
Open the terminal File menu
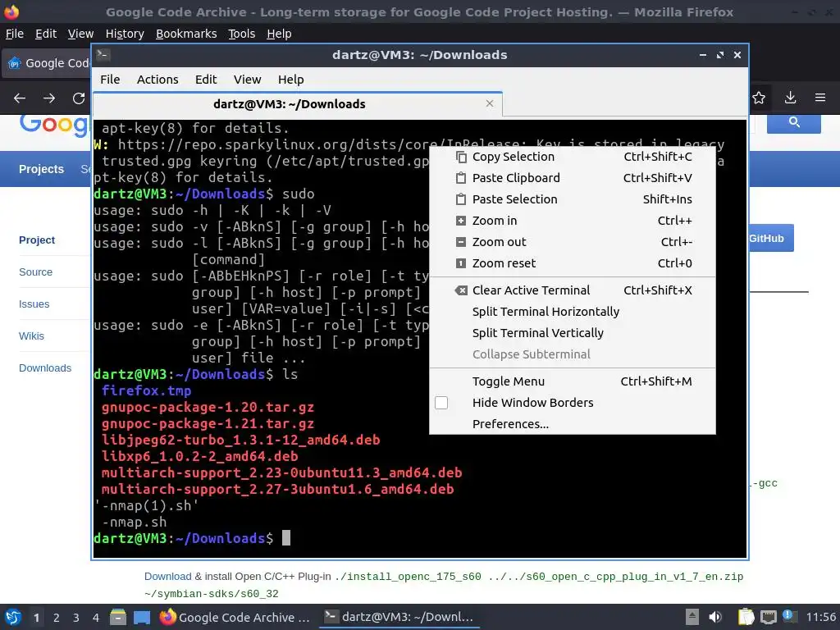110,80
